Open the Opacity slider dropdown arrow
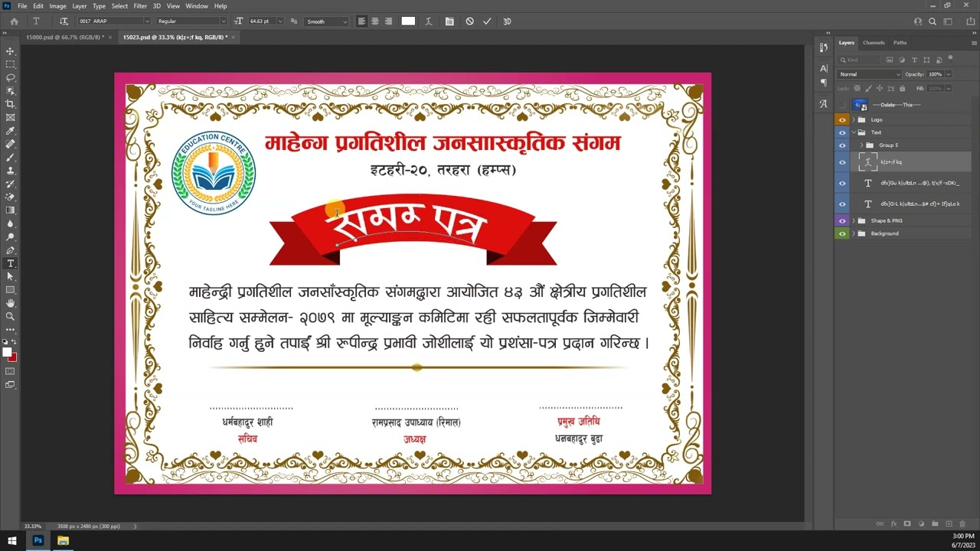 948,74
